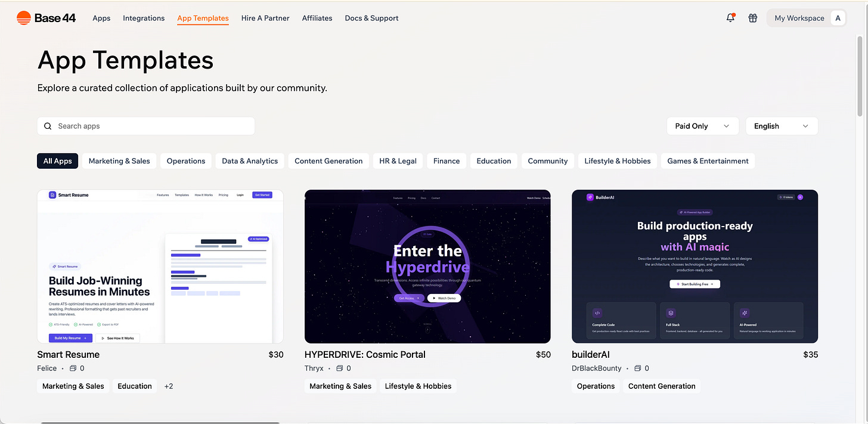The width and height of the screenshot is (868, 424).
Task: Click Marketing & Sales tag on HYPERDRIVE card
Action: click(x=340, y=386)
